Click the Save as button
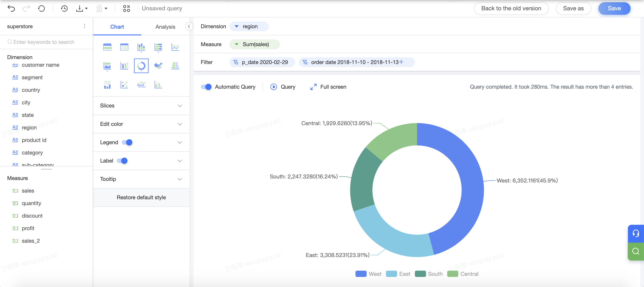The image size is (644, 287). 573,8
